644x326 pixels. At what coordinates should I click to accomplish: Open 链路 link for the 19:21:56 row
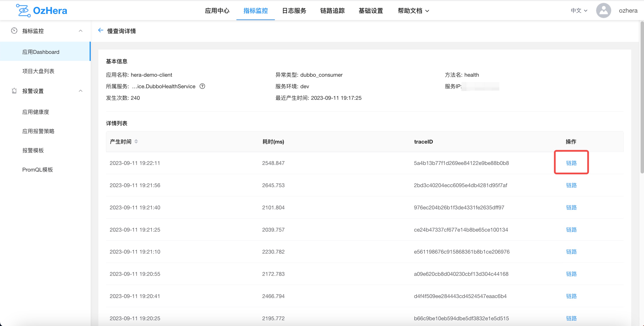point(571,185)
